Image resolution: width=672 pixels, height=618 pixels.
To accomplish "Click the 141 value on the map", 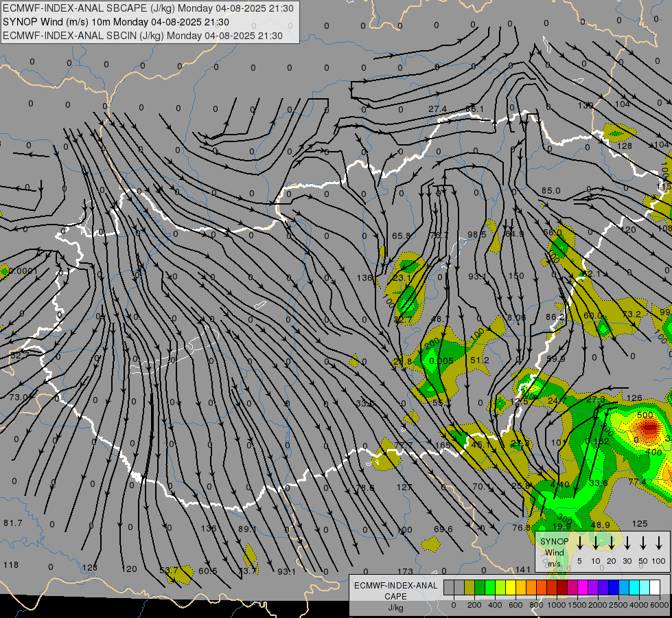I will (523, 569).
